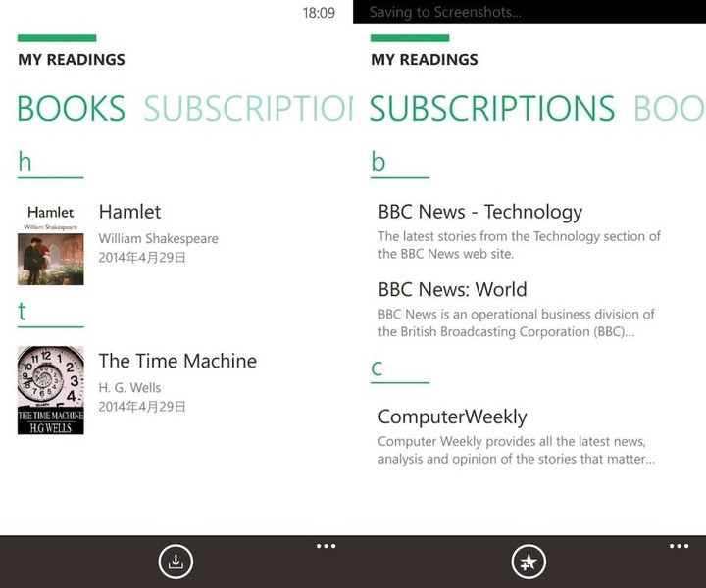Open the jump list from the "t" group header

click(x=24, y=311)
